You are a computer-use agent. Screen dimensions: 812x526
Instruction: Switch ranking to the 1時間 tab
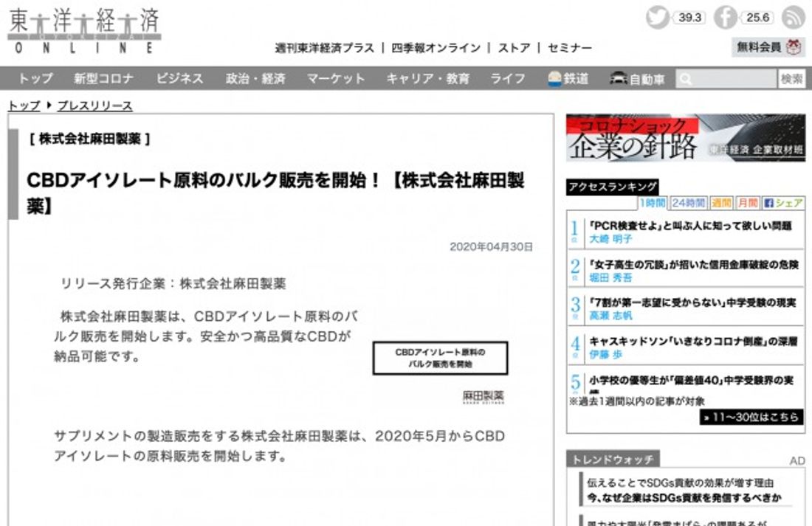(x=652, y=203)
